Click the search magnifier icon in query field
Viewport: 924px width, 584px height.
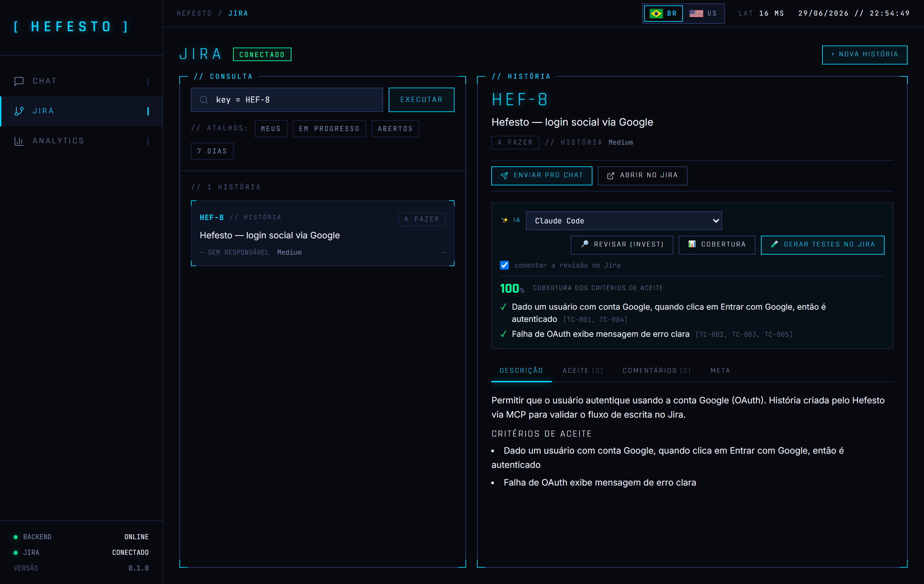(204, 100)
